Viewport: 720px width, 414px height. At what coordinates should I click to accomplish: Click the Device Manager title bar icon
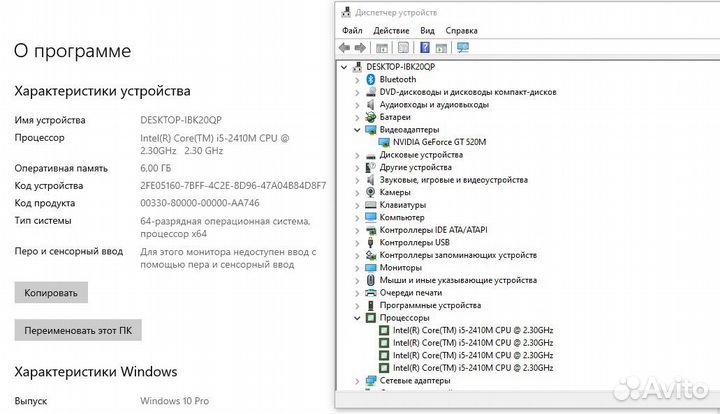click(346, 12)
